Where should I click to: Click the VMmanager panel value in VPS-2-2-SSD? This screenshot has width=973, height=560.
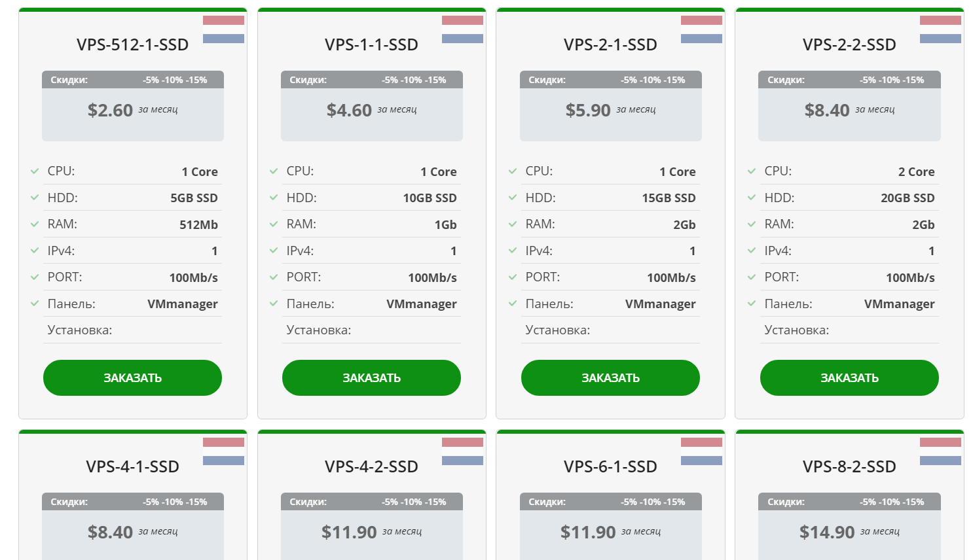[x=899, y=304]
